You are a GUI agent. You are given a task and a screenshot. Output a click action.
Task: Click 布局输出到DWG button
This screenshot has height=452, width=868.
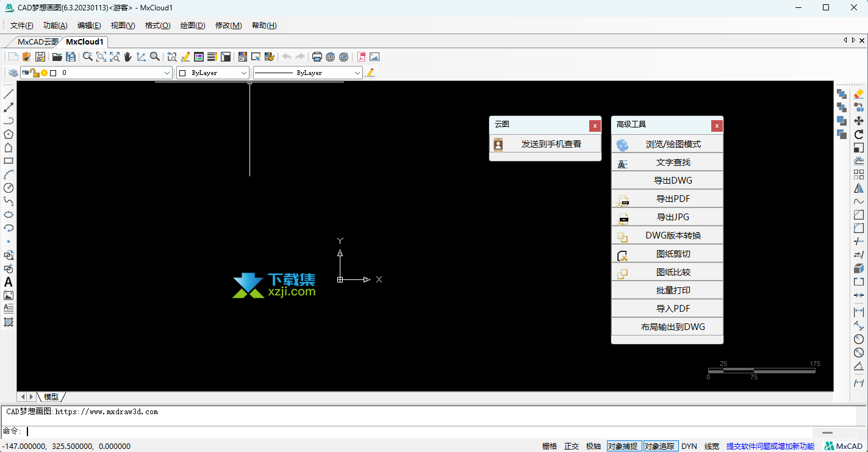pos(667,327)
